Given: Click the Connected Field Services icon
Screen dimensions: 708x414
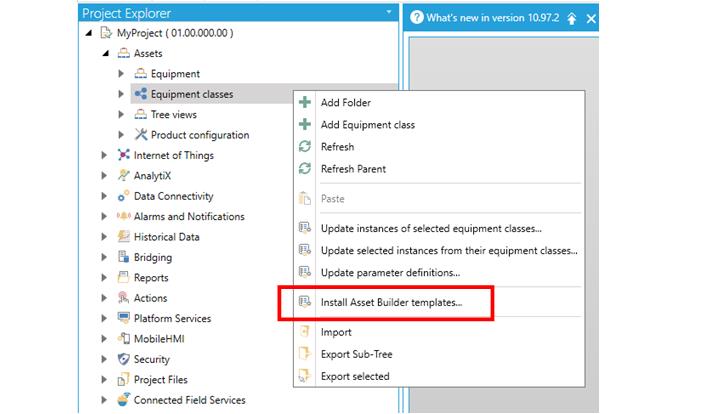Looking at the screenshot, I should pyautogui.click(x=124, y=400).
